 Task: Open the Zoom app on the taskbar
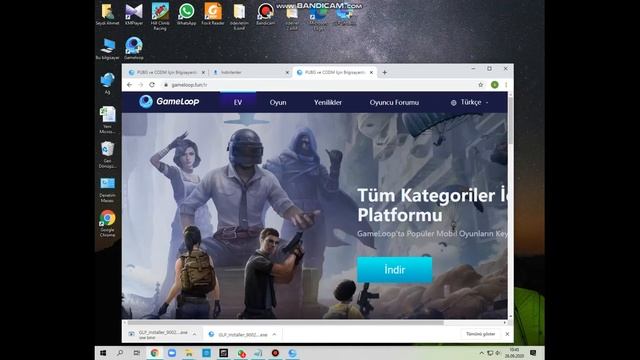coord(172,353)
